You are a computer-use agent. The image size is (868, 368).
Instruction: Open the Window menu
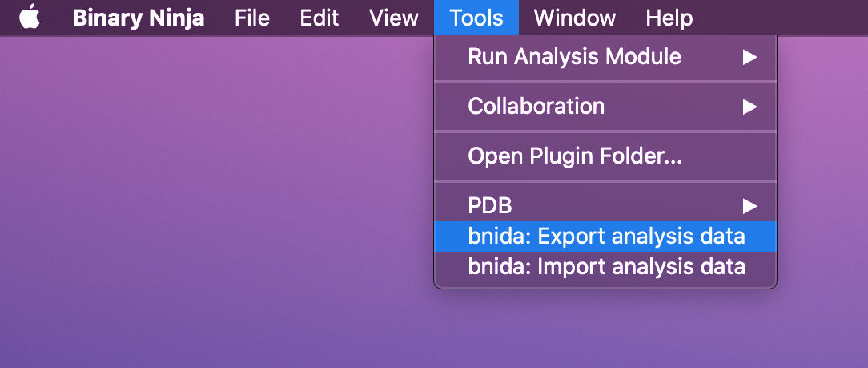[x=575, y=18]
